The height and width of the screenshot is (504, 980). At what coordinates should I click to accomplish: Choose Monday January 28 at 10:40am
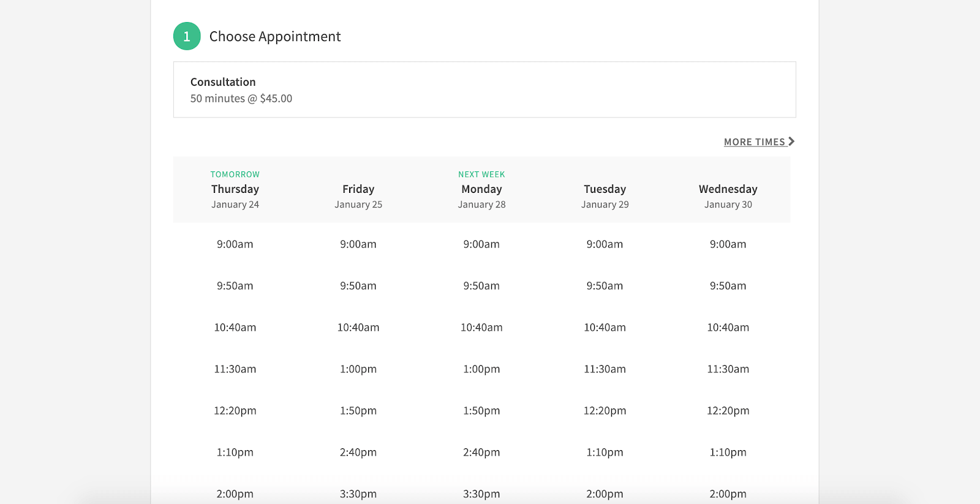(481, 328)
